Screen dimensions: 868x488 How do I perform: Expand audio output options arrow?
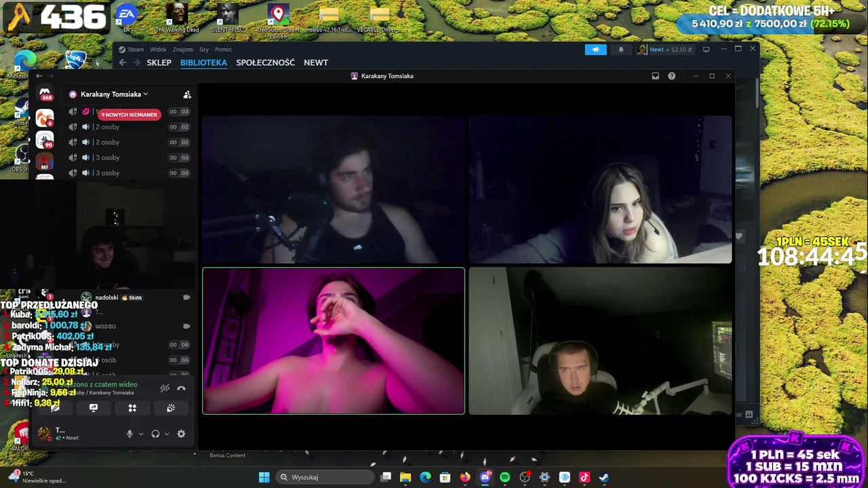[x=167, y=434]
